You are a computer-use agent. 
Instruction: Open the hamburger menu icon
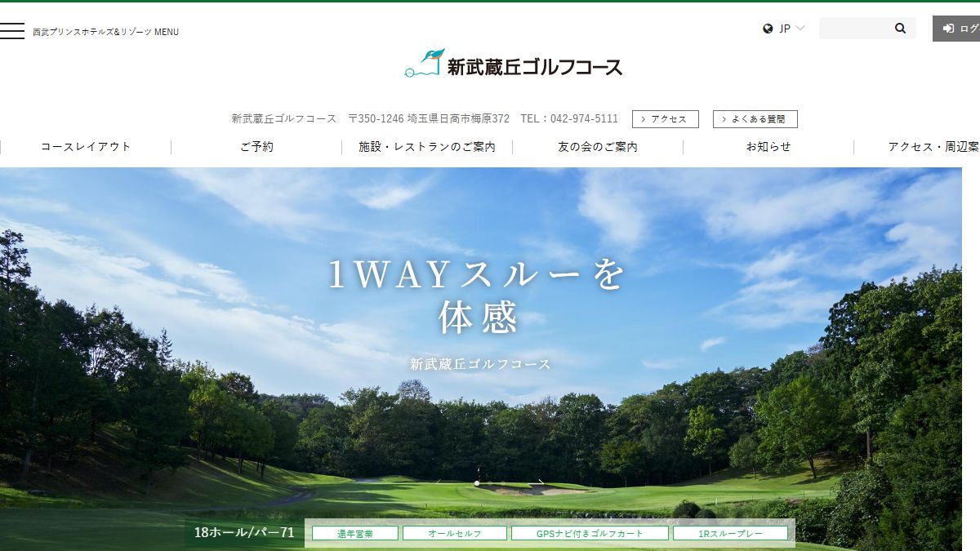(x=11, y=31)
